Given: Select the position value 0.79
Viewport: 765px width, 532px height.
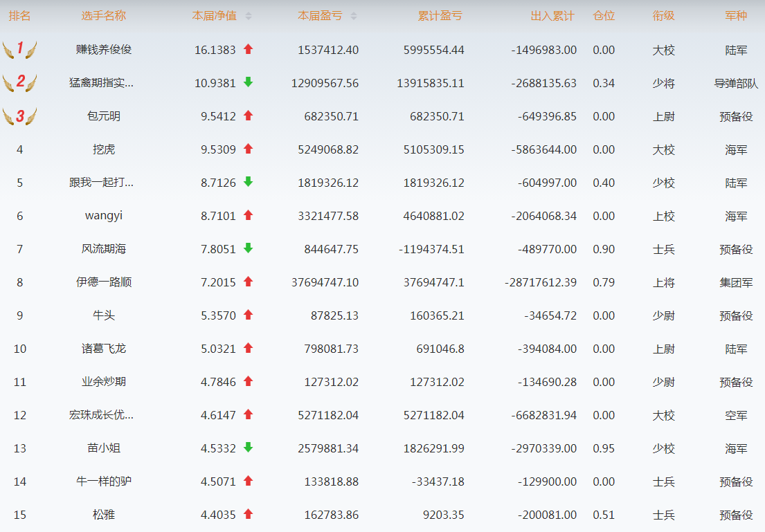Looking at the screenshot, I should (604, 282).
